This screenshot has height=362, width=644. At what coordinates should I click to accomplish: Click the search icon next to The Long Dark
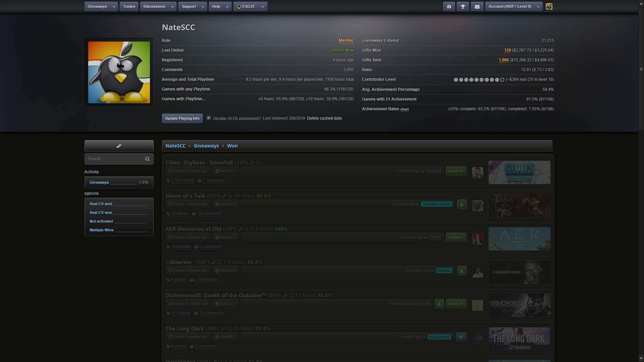229,329
